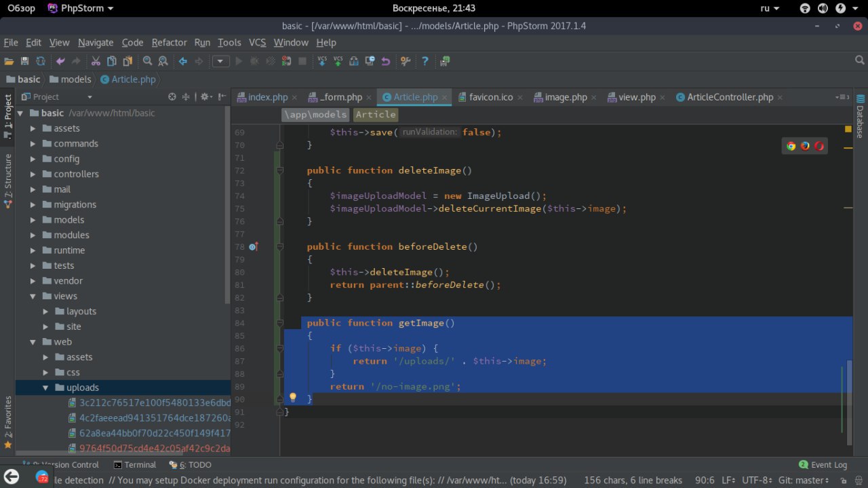Expand the assets folder arrow
The height and width of the screenshot is (488, 868).
coord(33,128)
